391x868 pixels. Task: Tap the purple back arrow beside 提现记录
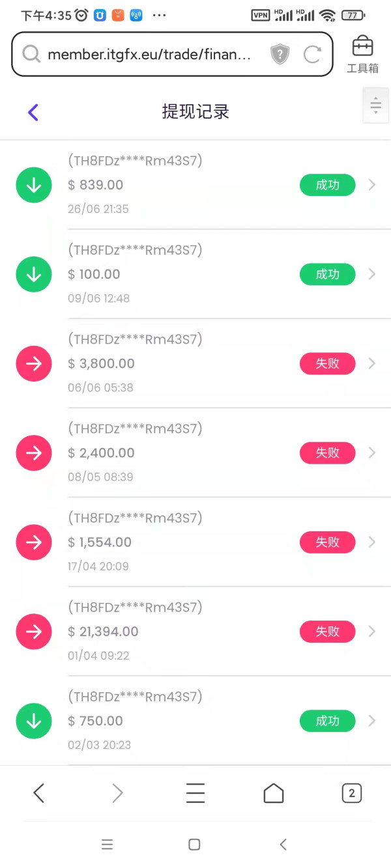click(x=33, y=112)
